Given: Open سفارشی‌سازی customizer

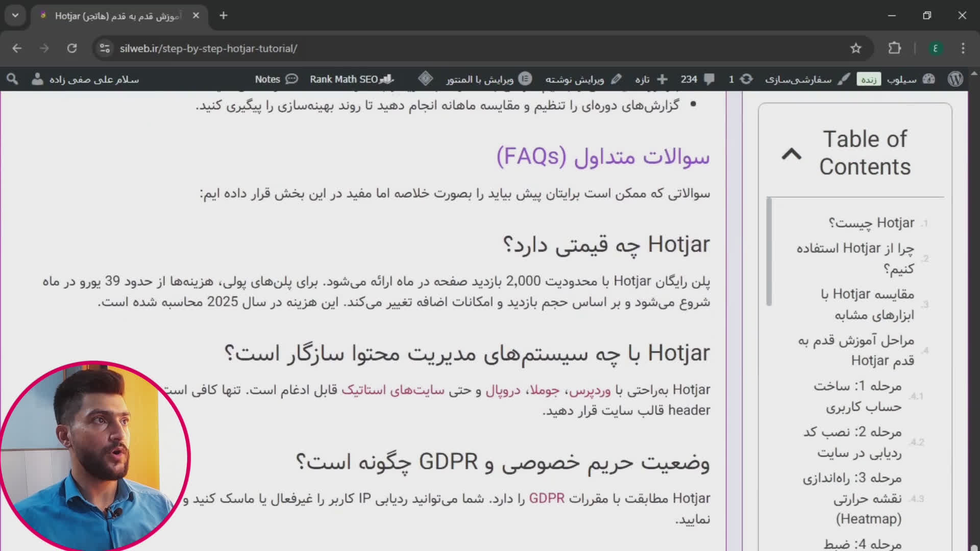Looking at the screenshot, I should coord(807,79).
